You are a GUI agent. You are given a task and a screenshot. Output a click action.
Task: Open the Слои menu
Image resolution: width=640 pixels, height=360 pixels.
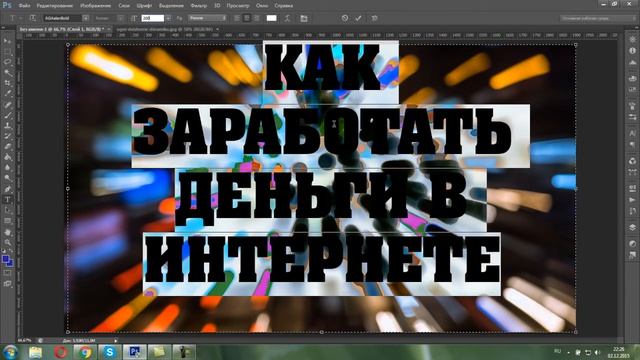click(x=124, y=6)
